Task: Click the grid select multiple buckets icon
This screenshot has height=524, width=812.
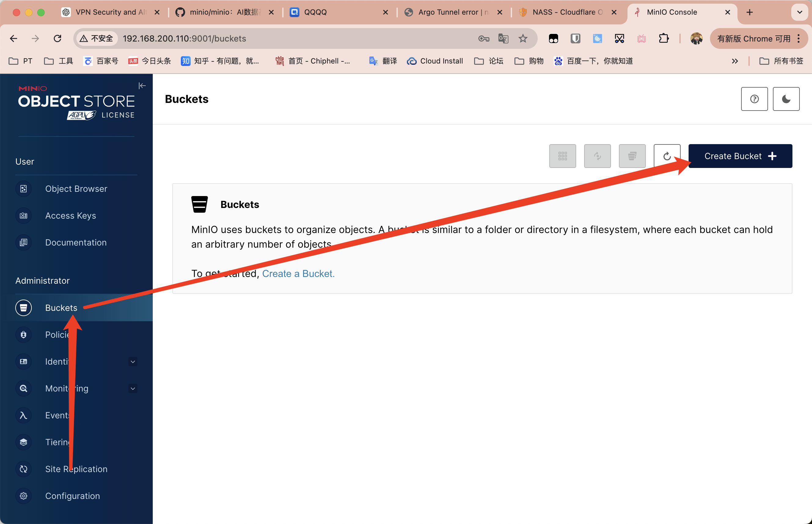Action: [562, 156]
